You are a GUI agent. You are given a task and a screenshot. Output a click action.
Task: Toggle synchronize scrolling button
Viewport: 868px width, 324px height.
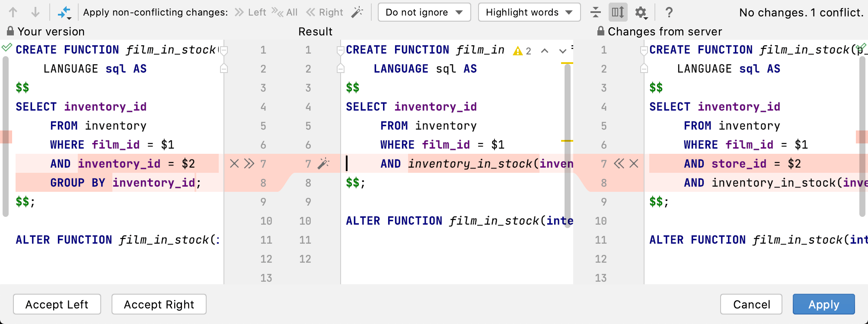pyautogui.click(x=618, y=13)
